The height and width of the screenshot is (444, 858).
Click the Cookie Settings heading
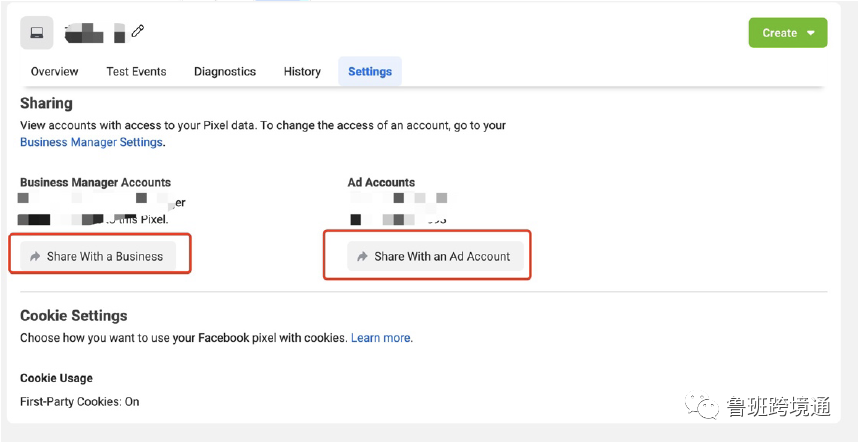pyautogui.click(x=74, y=316)
